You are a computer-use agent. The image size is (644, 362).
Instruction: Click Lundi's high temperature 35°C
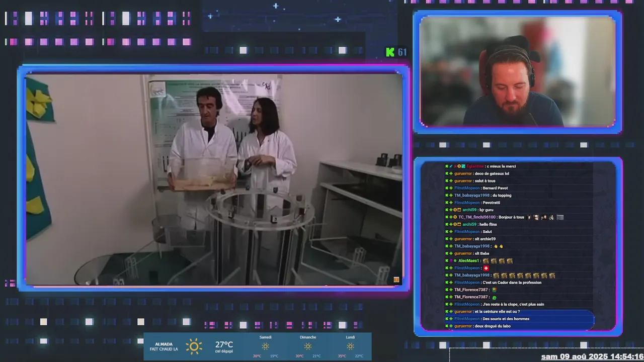tap(342, 356)
